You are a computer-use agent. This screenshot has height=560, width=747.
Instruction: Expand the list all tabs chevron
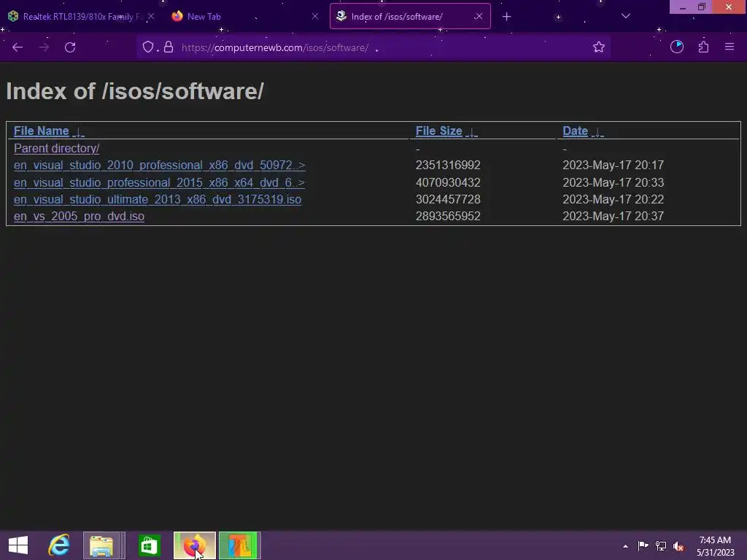626,16
